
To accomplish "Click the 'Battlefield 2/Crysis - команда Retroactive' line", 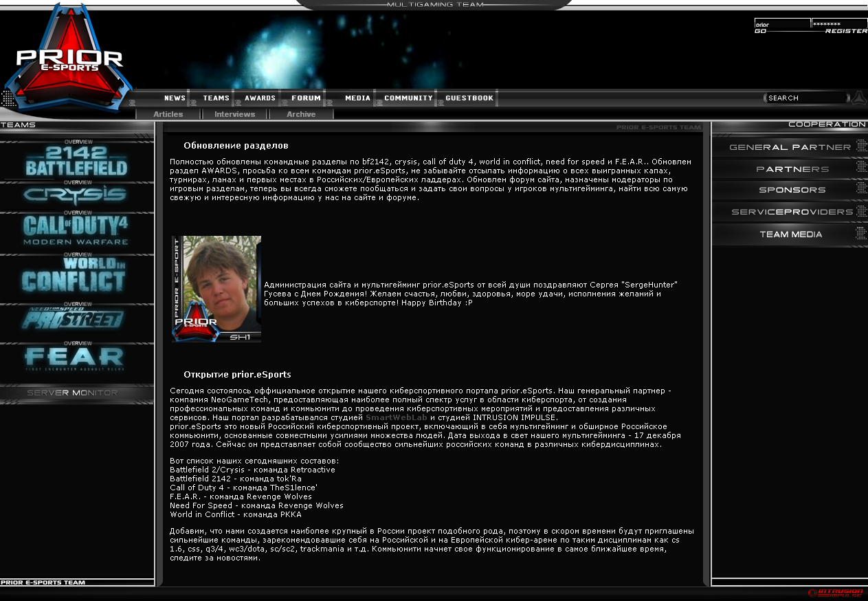I will (x=252, y=470).
